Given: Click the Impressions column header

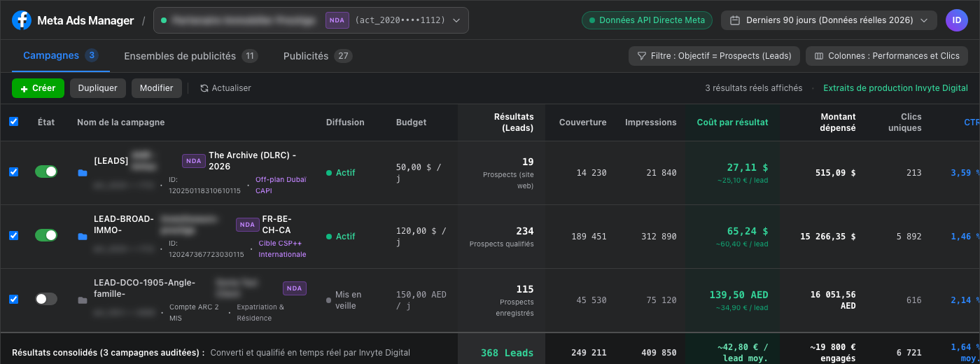Looking at the screenshot, I should tap(651, 122).
